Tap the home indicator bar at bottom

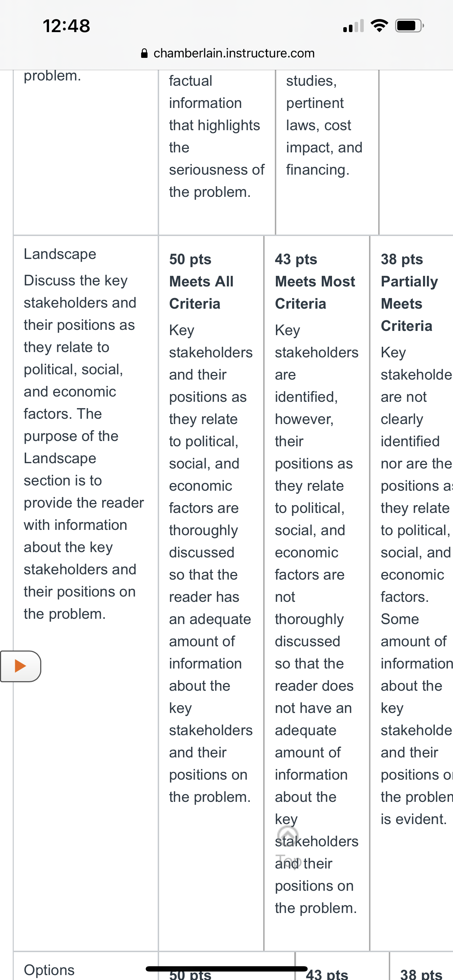pos(226,969)
